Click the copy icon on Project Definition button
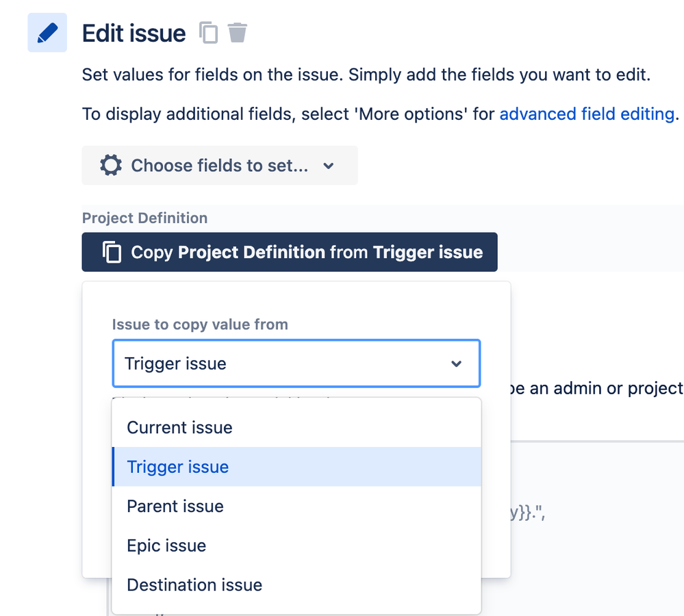Screen dimensions: 684x616 coord(110,252)
